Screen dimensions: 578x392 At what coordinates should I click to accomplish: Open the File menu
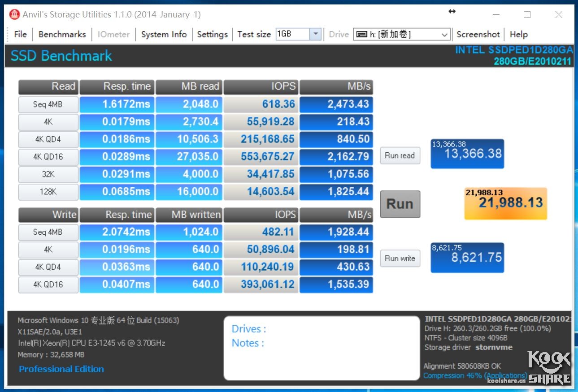20,34
